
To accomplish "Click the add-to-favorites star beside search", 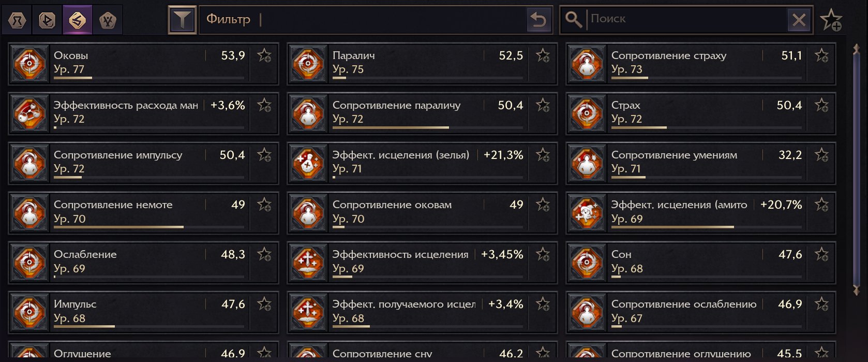I will tap(831, 20).
